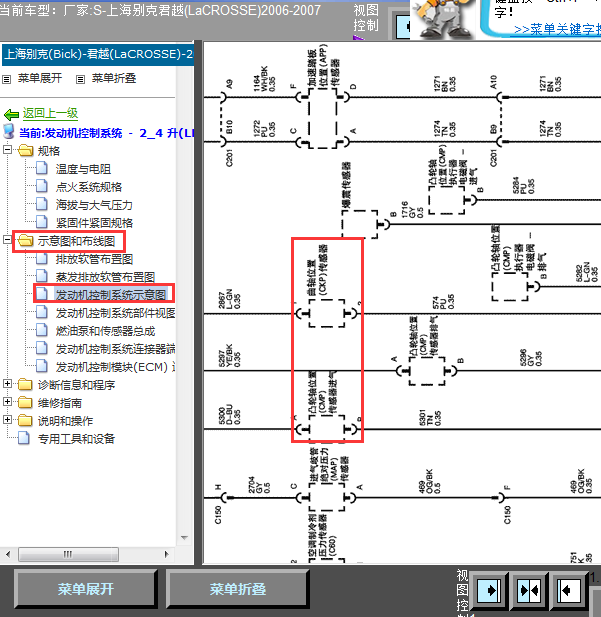Screen dimensions: 601x617
Task: Collapse the 示意图和布线图 folder node
Action: pyautogui.click(x=7, y=240)
